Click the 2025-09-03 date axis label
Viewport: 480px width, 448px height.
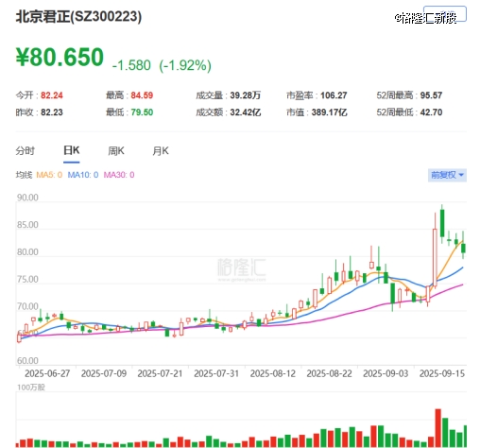(386, 373)
